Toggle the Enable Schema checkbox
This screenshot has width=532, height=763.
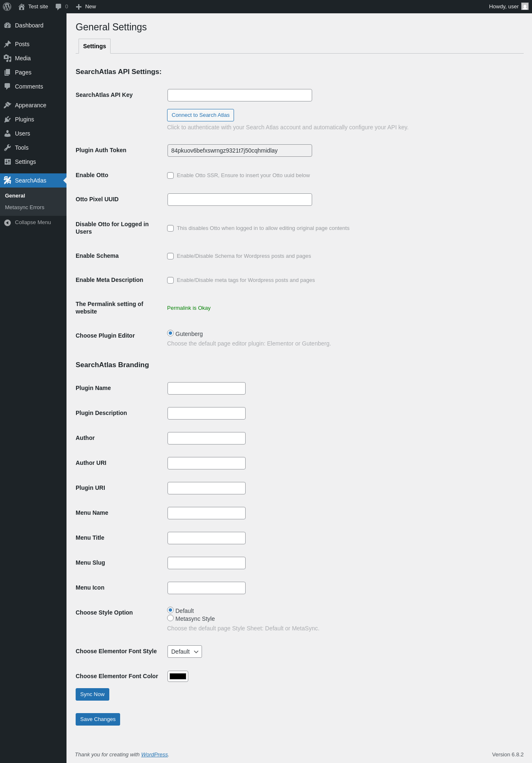170,256
